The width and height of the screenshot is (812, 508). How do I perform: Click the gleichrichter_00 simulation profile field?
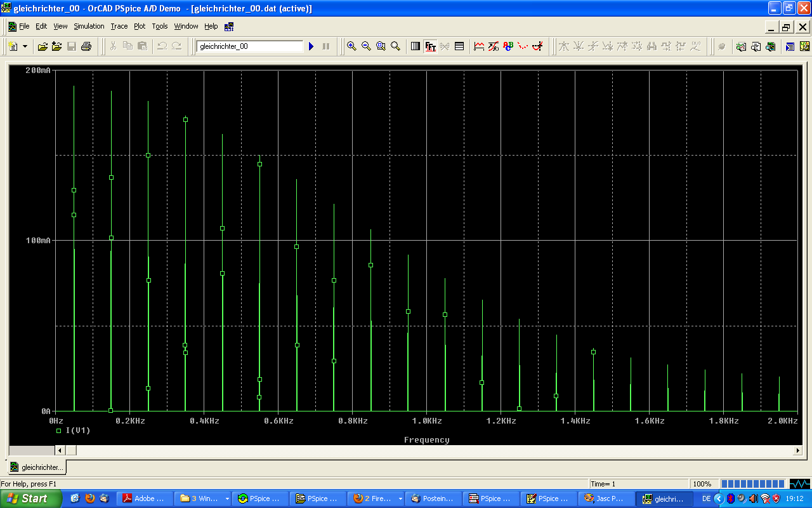(x=250, y=46)
